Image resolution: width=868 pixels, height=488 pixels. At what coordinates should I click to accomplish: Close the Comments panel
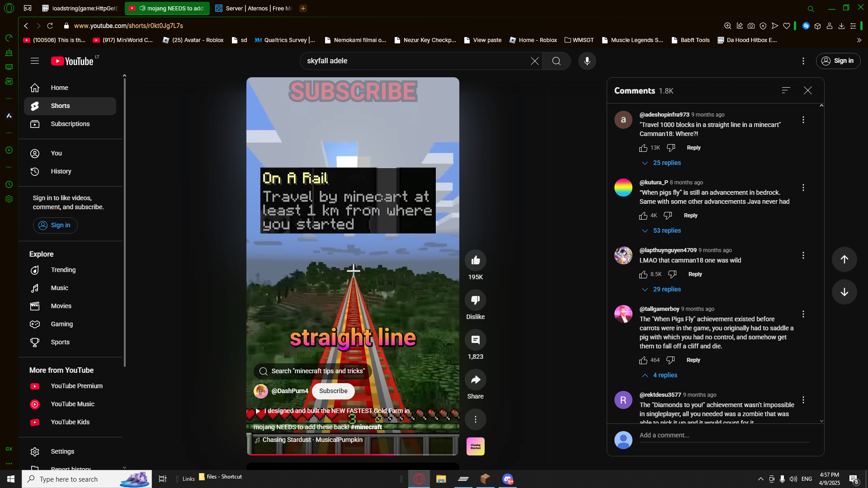pos(808,91)
